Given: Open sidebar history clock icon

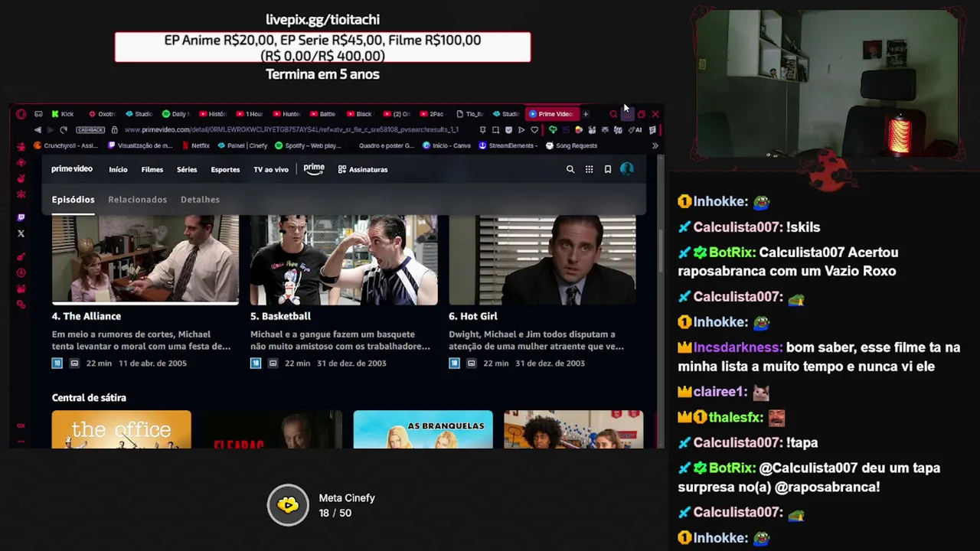Looking at the screenshot, I should pyautogui.click(x=21, y=272).
